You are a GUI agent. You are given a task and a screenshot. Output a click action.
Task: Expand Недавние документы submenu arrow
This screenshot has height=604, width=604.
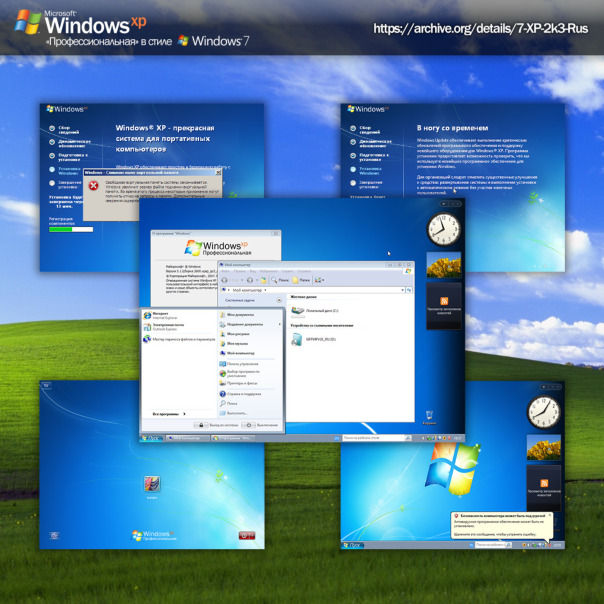[280, 324]
